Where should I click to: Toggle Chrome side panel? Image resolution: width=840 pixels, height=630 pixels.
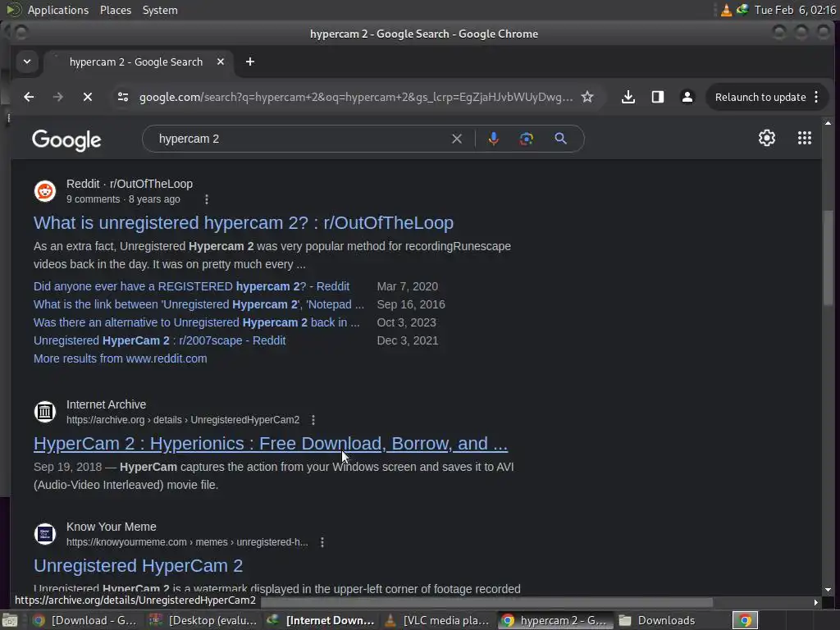coord(657,97)
